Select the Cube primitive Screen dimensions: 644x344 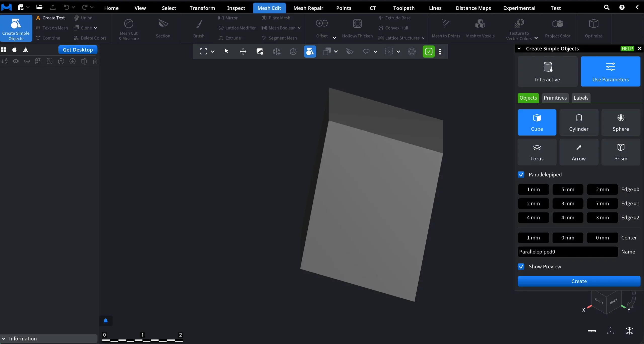[537, 122]
